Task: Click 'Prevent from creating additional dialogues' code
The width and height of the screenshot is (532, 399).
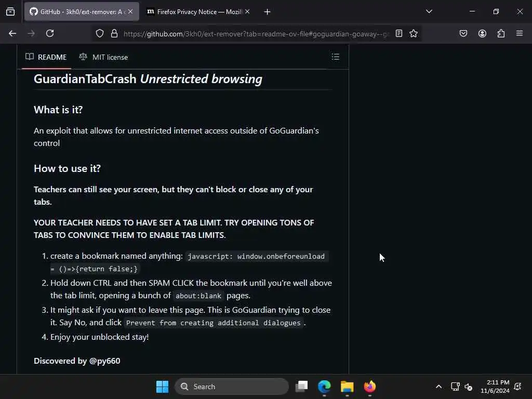Action: pyautogui.click(x=213, y=323)
